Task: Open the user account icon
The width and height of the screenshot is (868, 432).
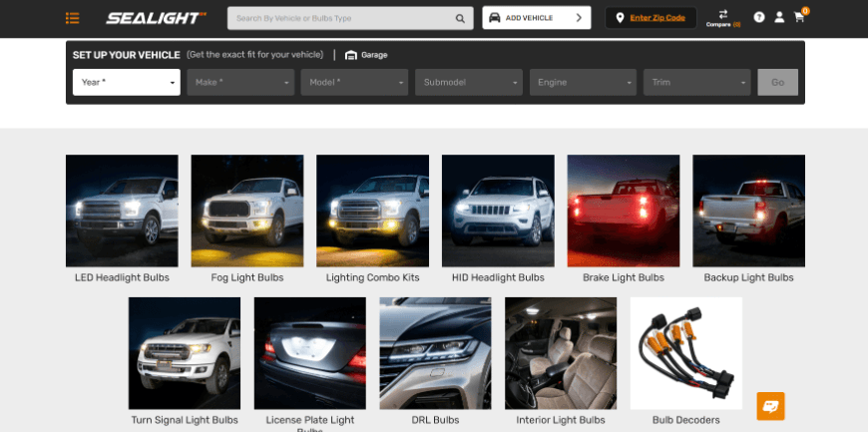Action: click(x=779, y=17)
